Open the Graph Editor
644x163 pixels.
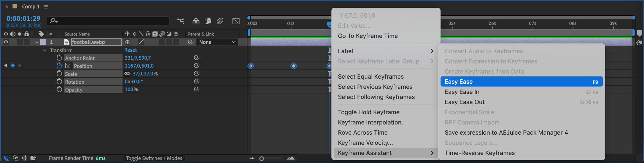coord(236,21)
